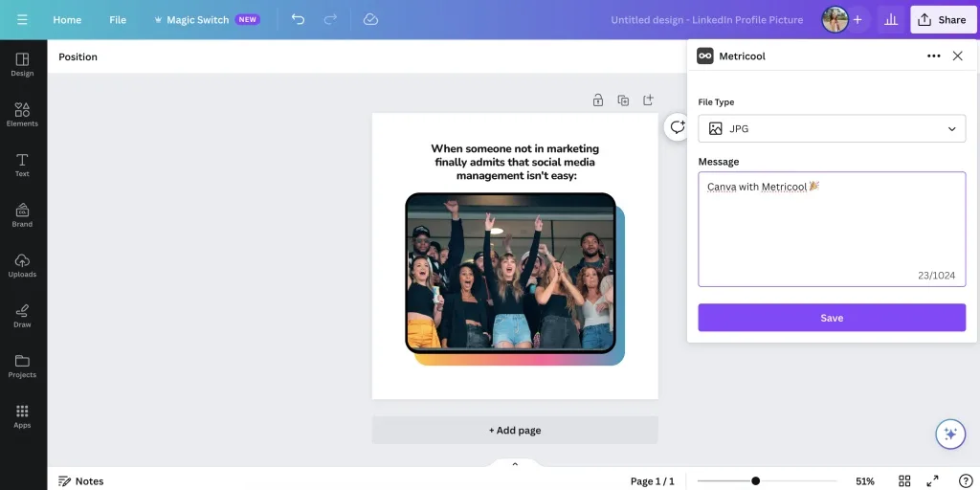
Task: Open the Uploads sidebar panel
Action: click(x=22, y=266)
